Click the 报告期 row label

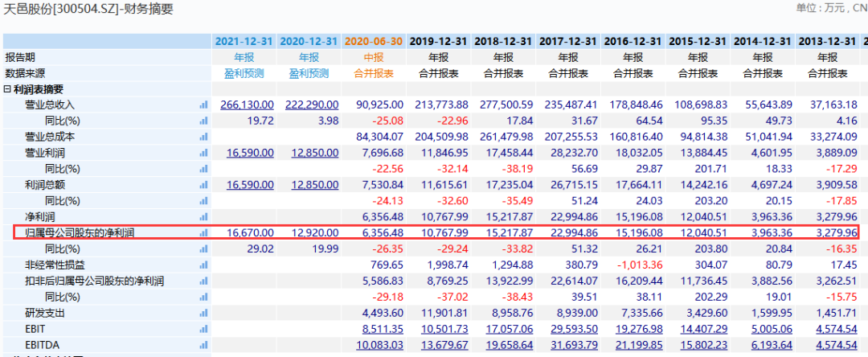[20, 57]
